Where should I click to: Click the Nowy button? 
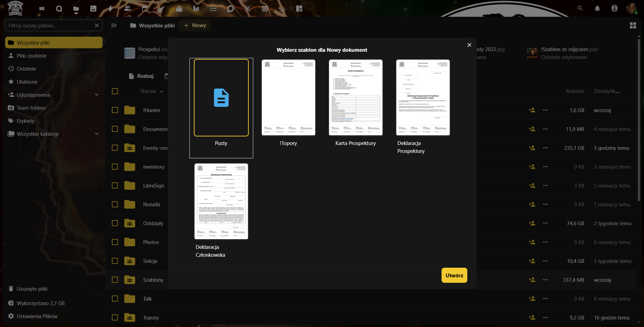195,25
